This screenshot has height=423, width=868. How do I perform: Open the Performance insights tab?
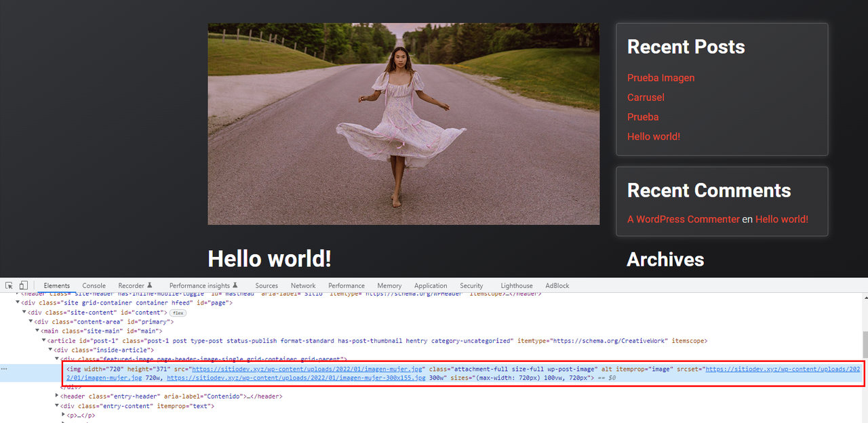click(x=203, y=285)
